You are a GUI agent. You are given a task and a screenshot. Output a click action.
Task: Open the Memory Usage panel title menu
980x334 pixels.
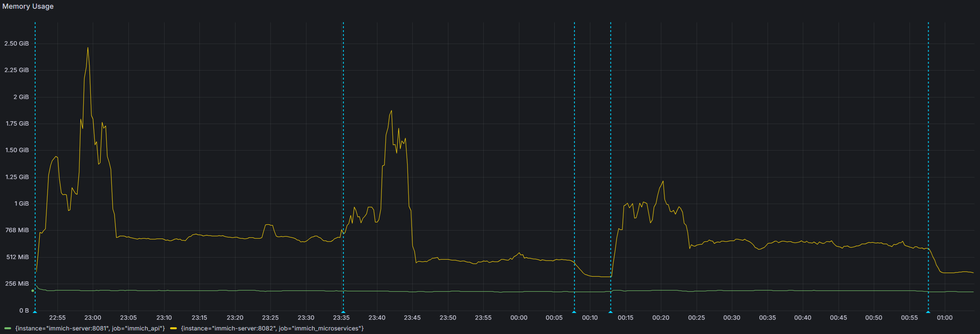[x=28, y=6]
